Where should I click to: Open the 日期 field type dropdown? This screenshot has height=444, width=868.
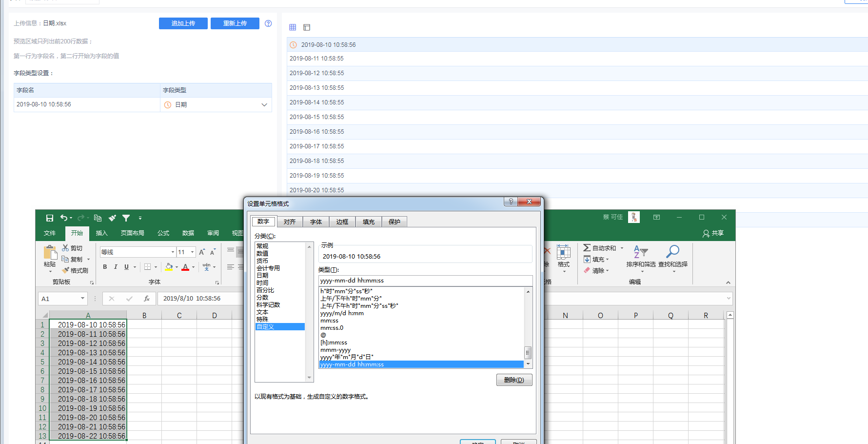[264, 105]
